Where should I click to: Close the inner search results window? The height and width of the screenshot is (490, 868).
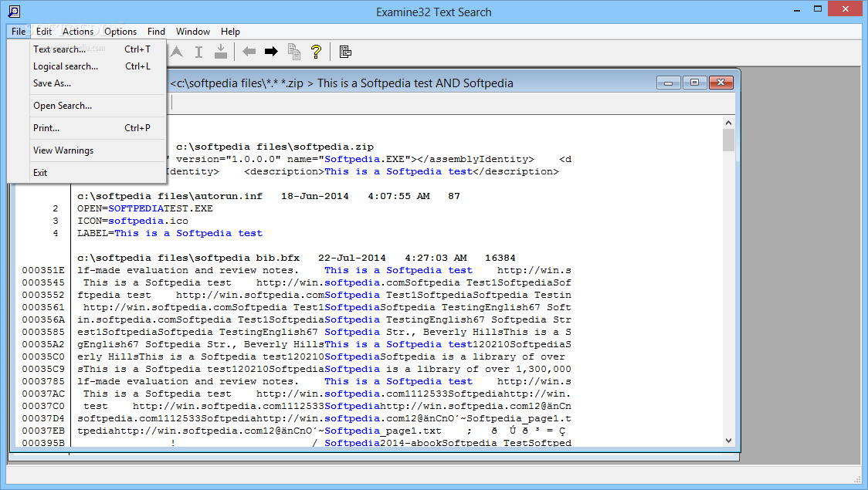(x=721, y=83)
